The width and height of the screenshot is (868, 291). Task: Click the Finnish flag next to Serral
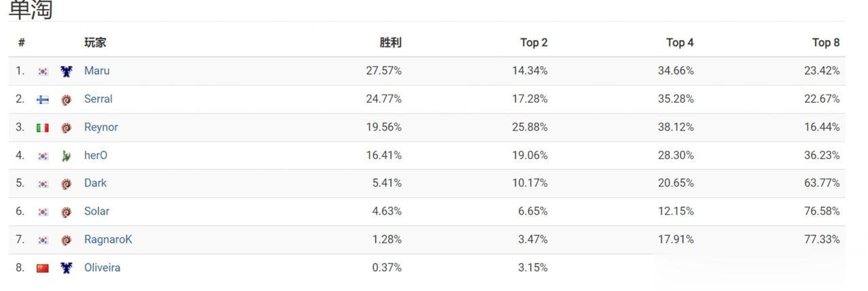click(43, 100)
